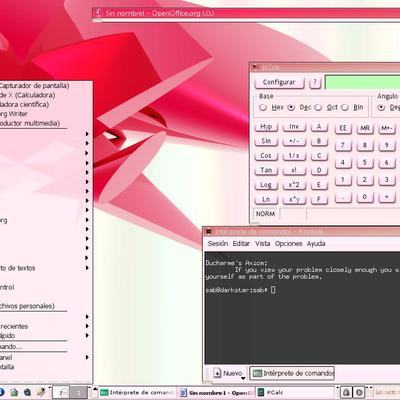Click the digit 7 key in KCalc

343,146
